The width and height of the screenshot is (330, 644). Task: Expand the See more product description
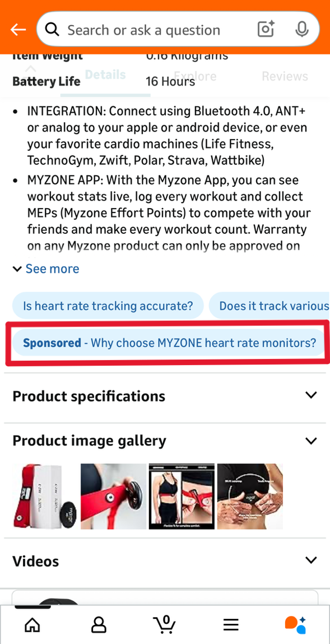(45, 269)
